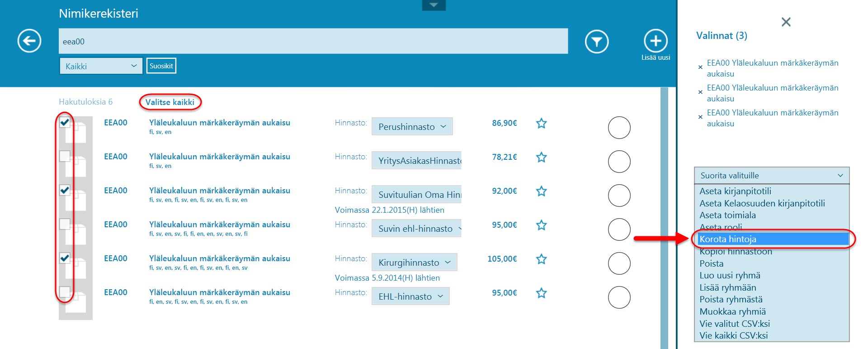Click star icon for 105,00€ item
The image size is (868, 349).
click(541, 259)
